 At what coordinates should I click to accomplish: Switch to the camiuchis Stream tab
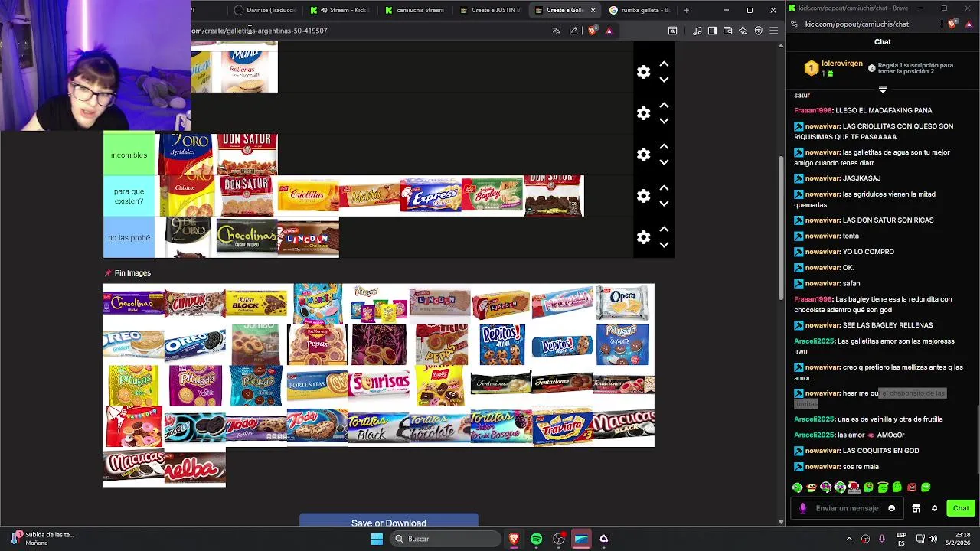pyautogui.click(x=415, y=10)
